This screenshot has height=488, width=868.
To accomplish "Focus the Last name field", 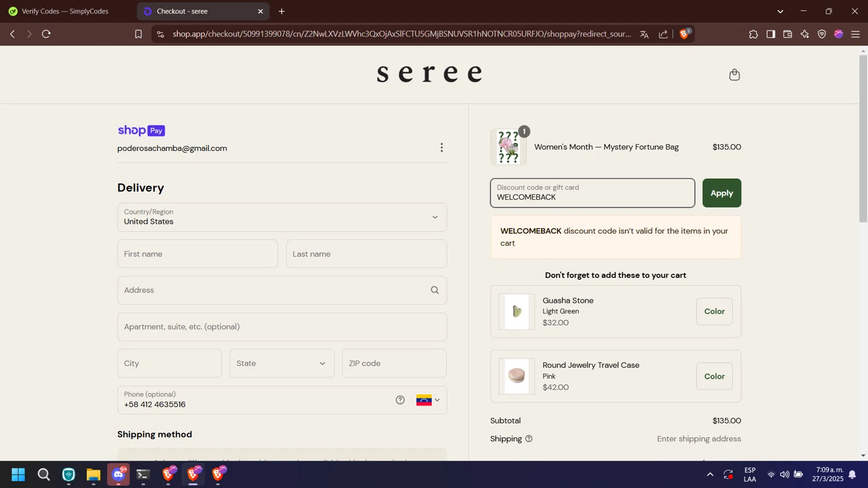I will (366, 254).
